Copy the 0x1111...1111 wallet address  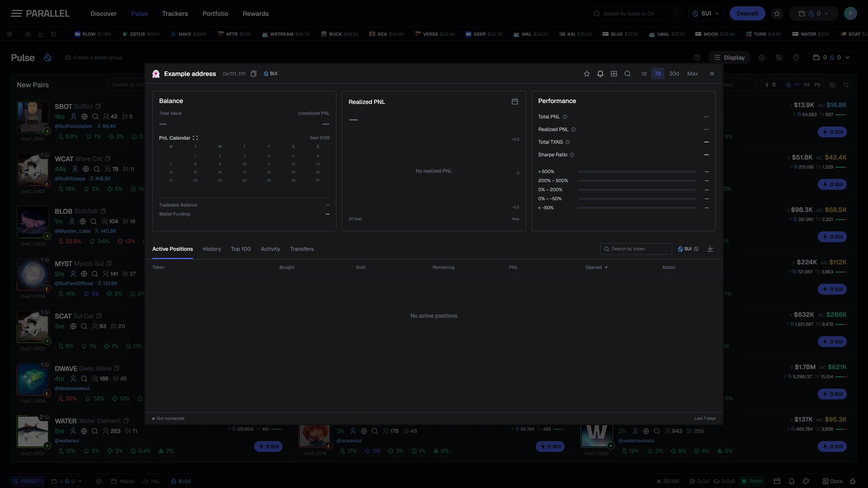tap(254, 74)
